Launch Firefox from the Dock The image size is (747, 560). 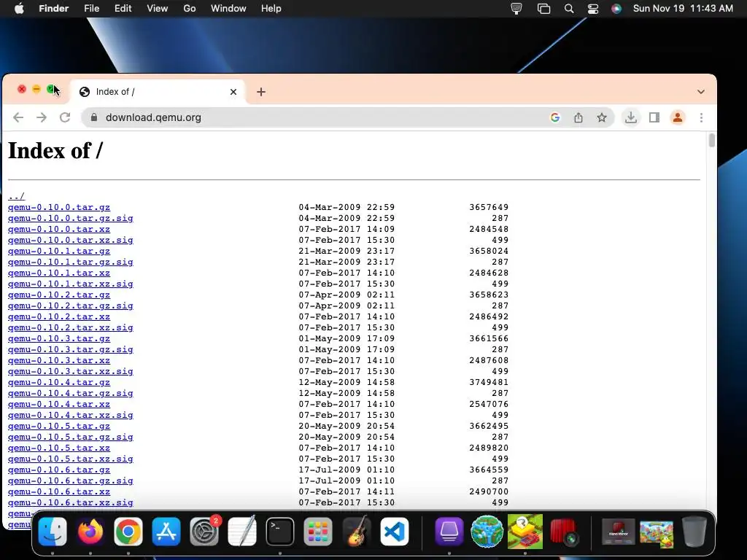(90, 532)
